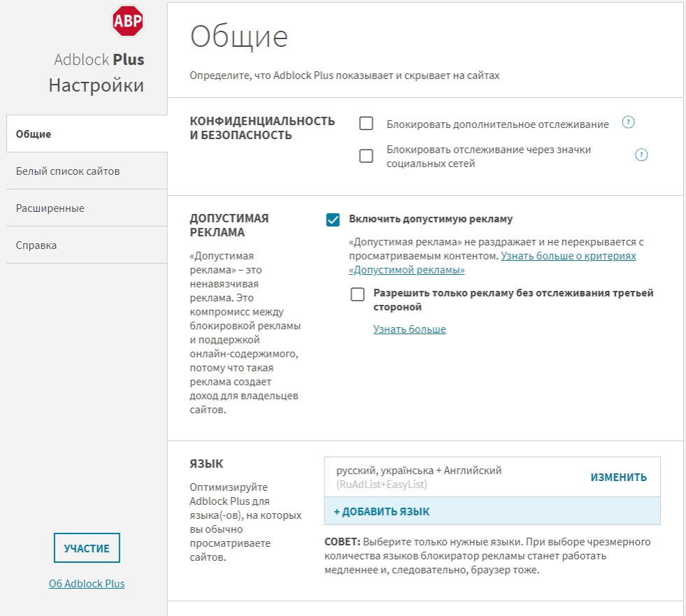
Task: Follow the Узнать больше link
Action: click(409, 329)
